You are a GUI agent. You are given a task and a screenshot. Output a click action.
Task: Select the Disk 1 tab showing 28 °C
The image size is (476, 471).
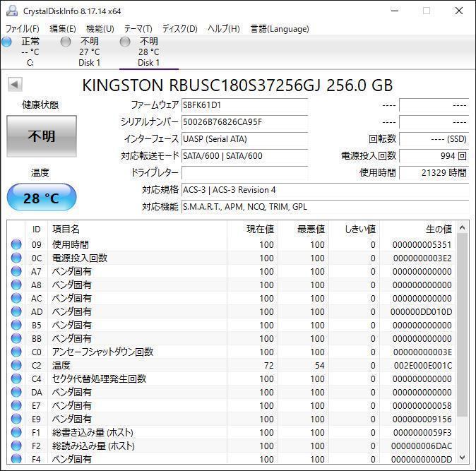pos(149,52)
